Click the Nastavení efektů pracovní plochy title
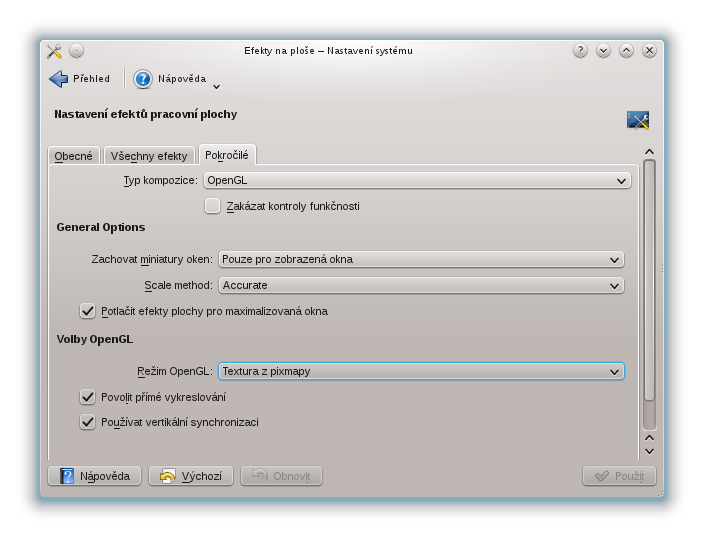The image size is (704, 537). click(x=145, y=114)
